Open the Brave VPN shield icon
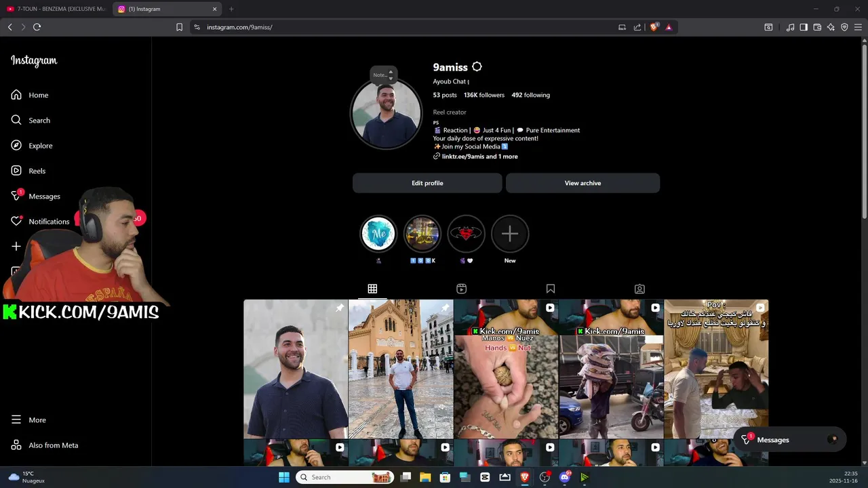The height and width of the screenshot is (488, 868). pyautogui.click(x=844, y=27)
